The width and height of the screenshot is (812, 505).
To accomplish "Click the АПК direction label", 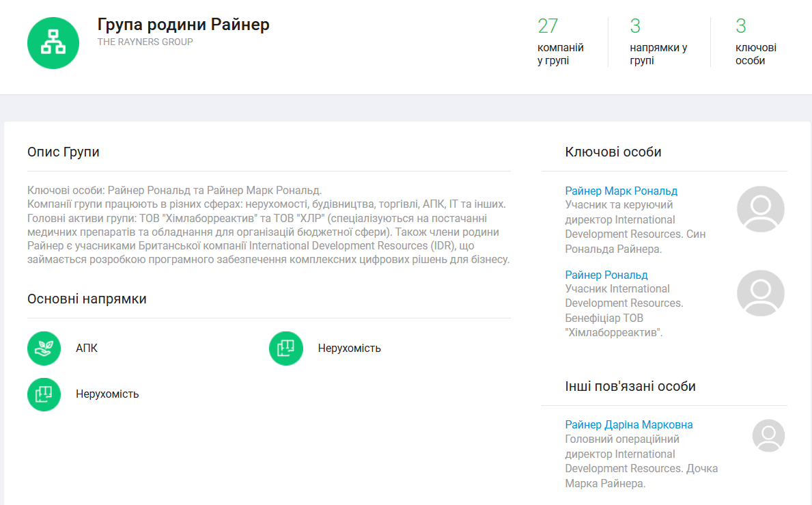I will (87, 349).
